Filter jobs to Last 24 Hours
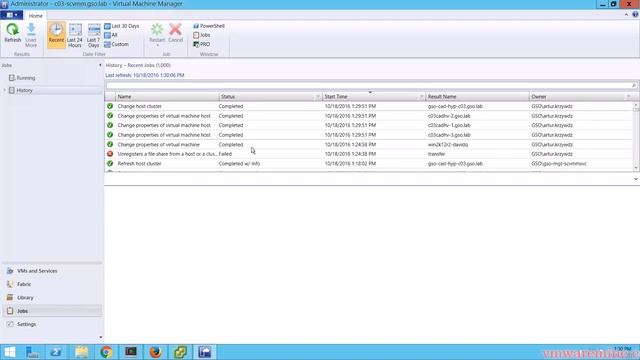640x360 pixels. 75,36
